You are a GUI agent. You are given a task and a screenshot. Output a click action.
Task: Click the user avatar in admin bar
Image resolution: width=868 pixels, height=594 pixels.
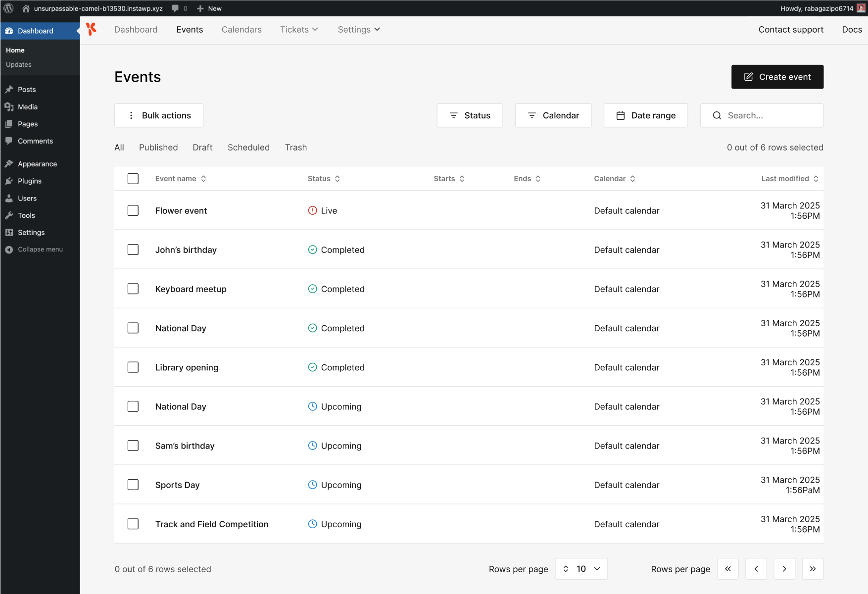[861, 8]
